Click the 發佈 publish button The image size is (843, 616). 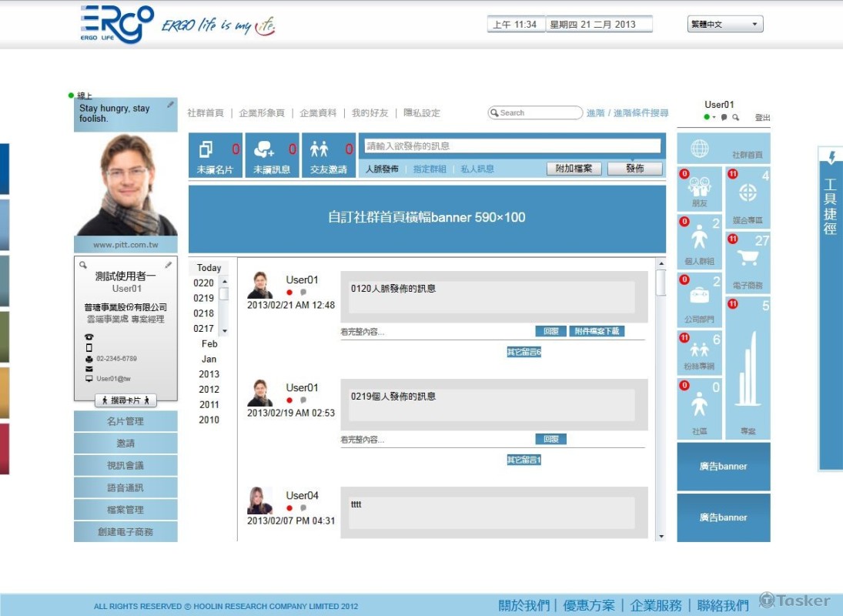(635, 169)
